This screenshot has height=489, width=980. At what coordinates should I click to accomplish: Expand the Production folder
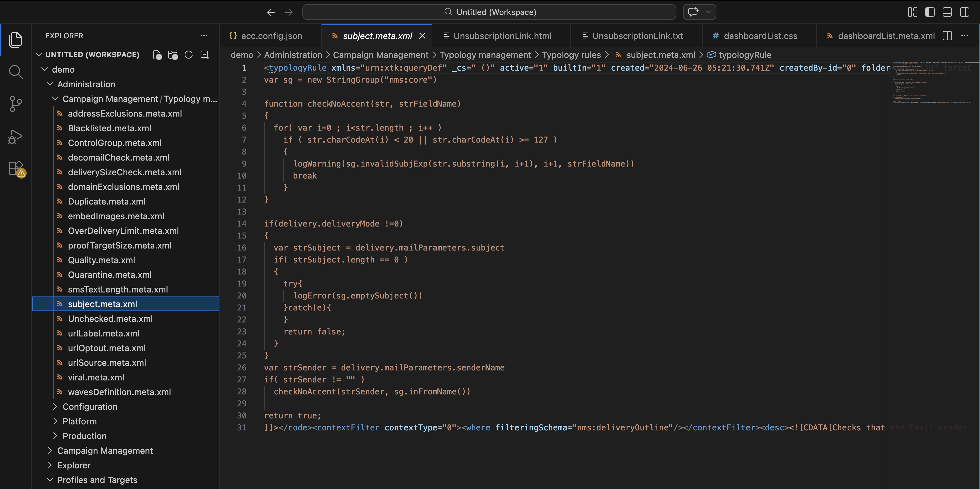(x=55, y=436)
